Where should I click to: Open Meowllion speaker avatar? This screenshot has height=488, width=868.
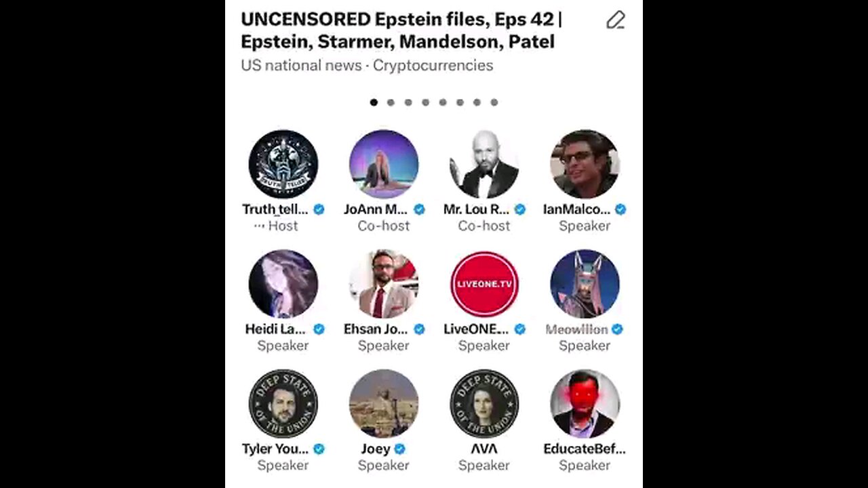click(585, 284)
